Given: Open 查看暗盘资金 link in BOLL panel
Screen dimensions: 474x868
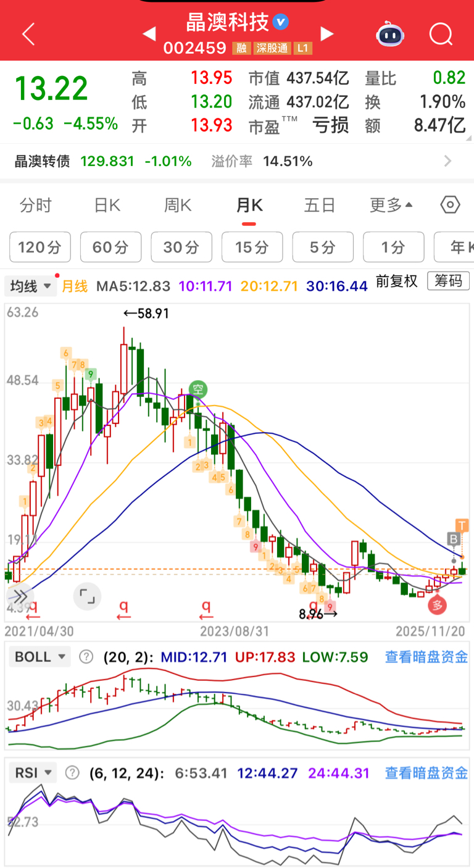Looking at the screenshot, I should (426, 657).
